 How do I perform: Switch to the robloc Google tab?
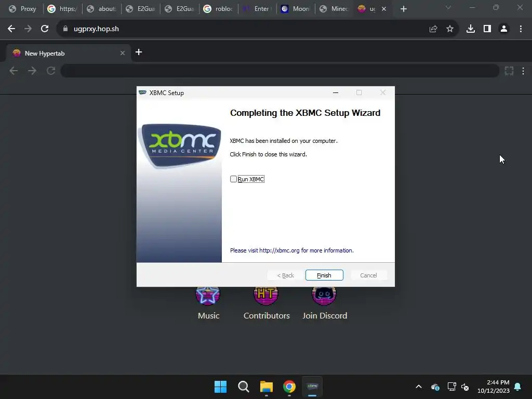pyautogui.click(x=219, y=9)
